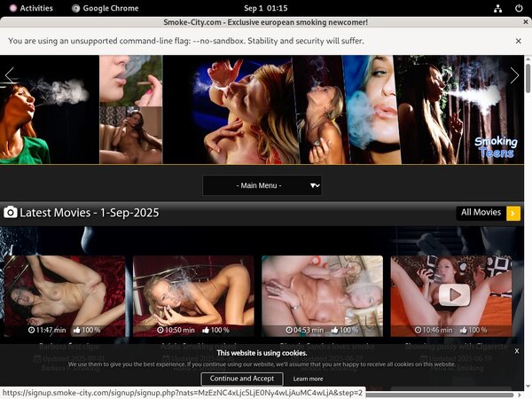Image resolution: width=532 pixels, height=399 pixels.
Task: Click the Main Menu dropdown arrow
Action: (315, 185)
